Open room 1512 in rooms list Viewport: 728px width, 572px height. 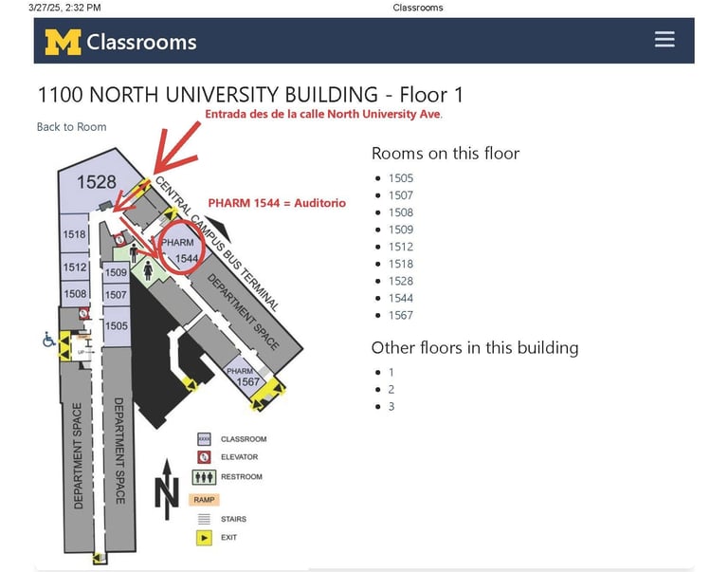coord(401,248)
